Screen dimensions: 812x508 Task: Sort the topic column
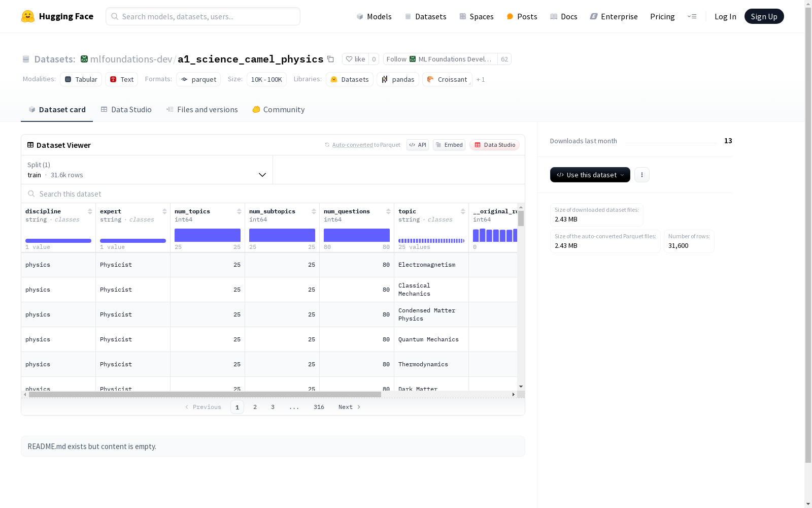(x=463, y=211)
